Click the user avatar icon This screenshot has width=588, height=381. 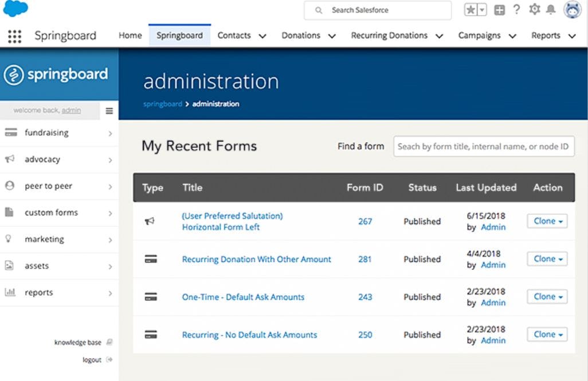pos(571,10)
